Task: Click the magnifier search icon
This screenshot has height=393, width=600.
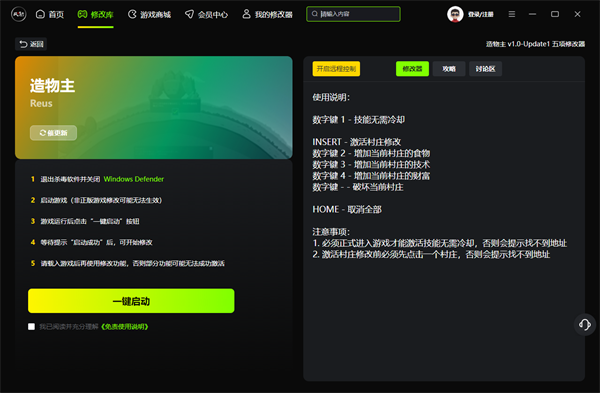Action: pyautogui.click(x=315, y=14)
